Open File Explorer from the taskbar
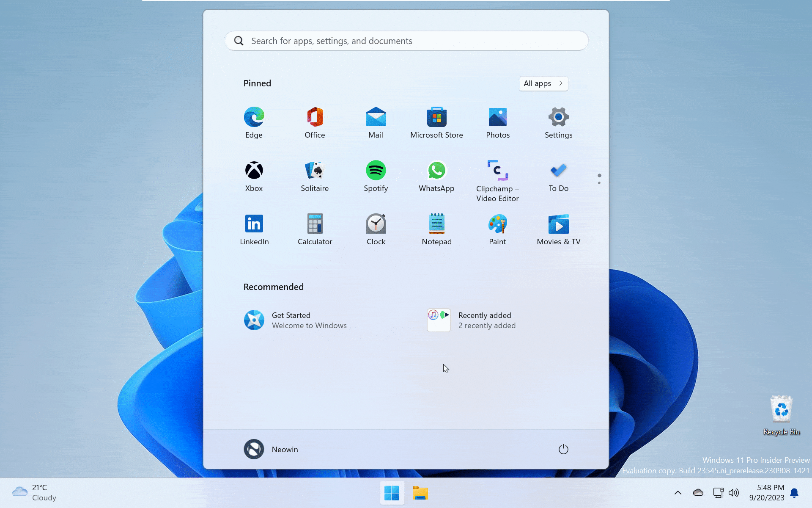This screenshot has width=812, height=508. point(420,493)
